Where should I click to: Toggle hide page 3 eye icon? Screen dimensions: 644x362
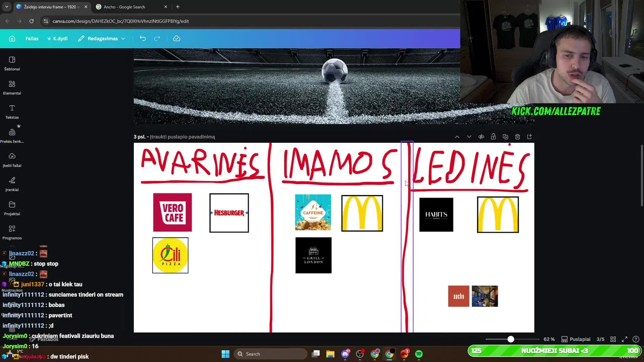[x=481, y=137]
